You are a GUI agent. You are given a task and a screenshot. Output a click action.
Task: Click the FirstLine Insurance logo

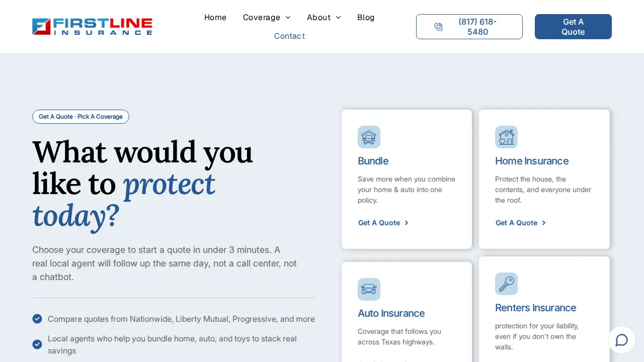coord(92,27)
